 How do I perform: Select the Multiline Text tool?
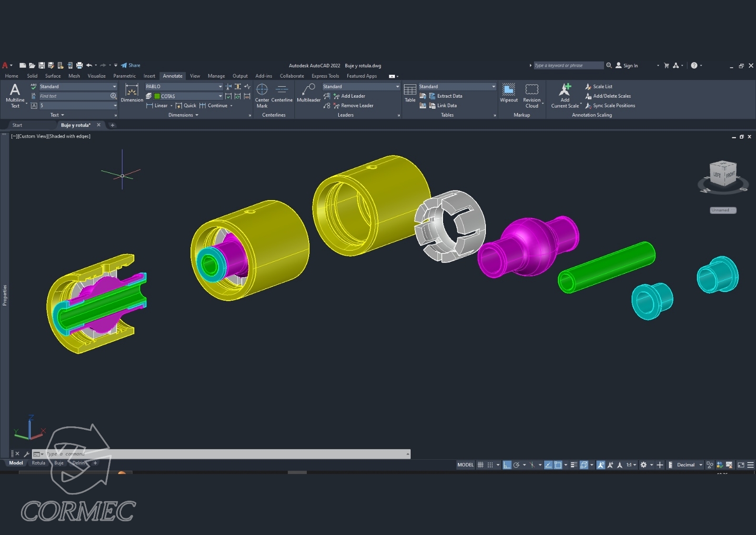(x=15, y=95)
